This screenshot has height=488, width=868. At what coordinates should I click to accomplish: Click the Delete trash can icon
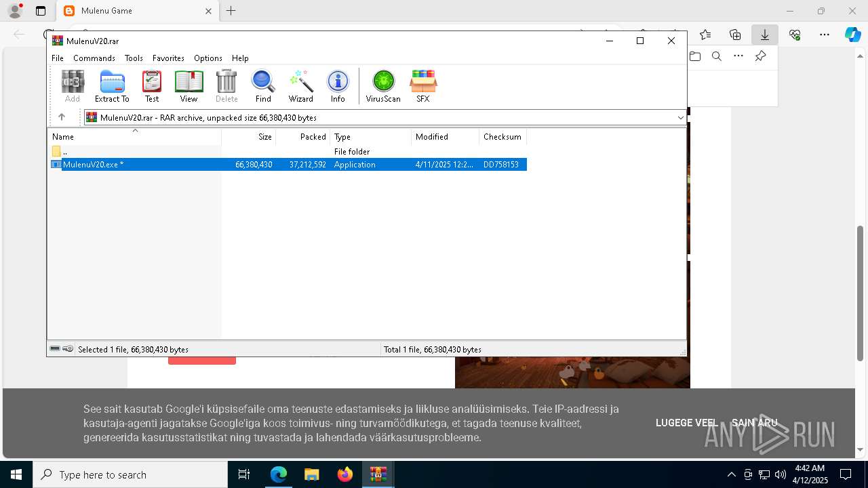pos(226,86)
